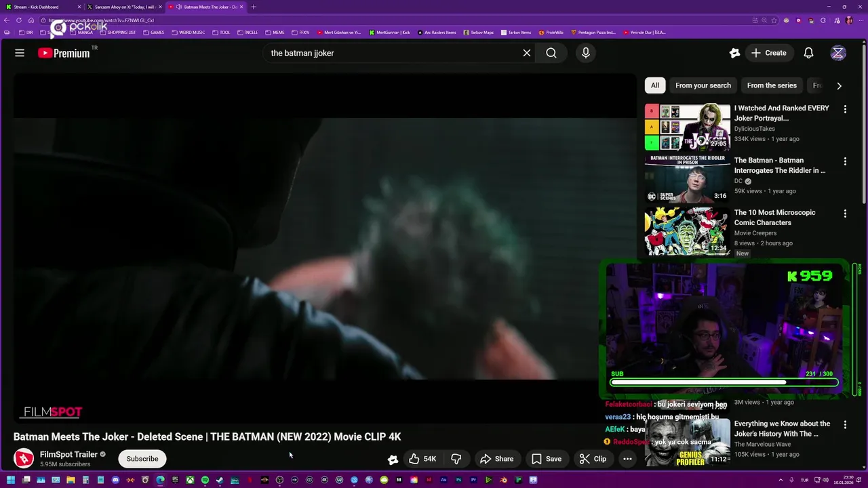Open thumbnail of Every Joker Portrayal video
The image size is (868, 488).
click(x=688, y=127)
